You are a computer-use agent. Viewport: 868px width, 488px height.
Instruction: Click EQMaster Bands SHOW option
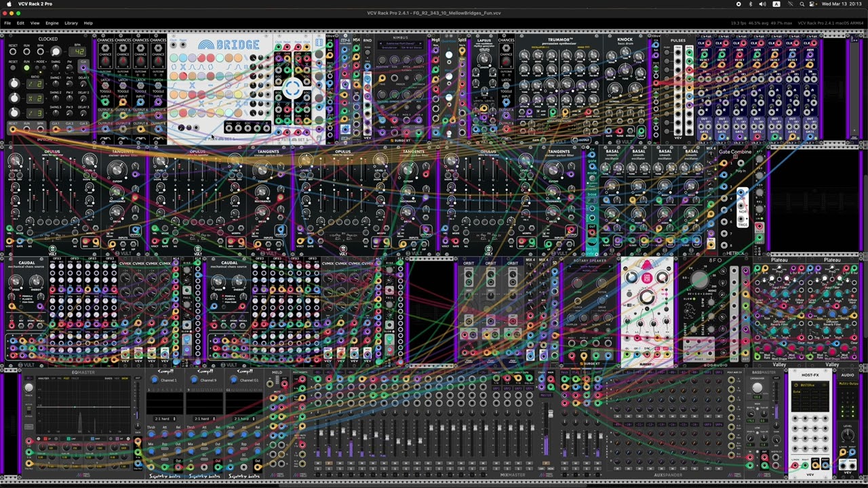[x=125, y=378]
